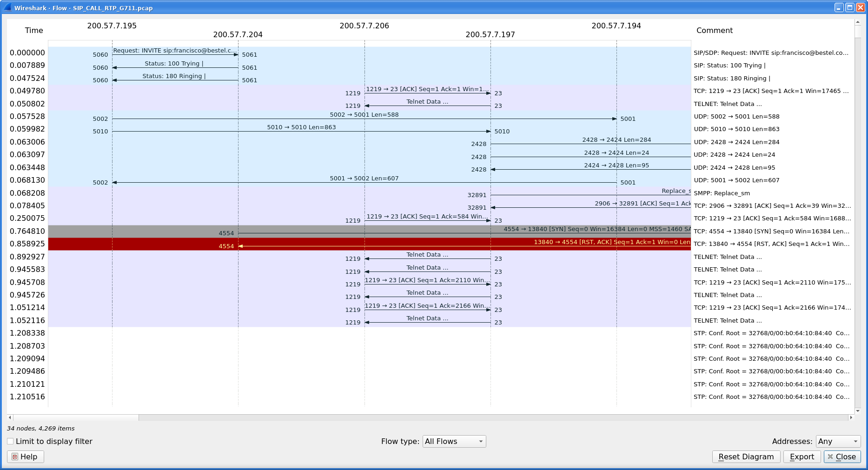868x470 pixels.
Task: Click the horizontal scrollbar right arrow
Action: [851, 417]
